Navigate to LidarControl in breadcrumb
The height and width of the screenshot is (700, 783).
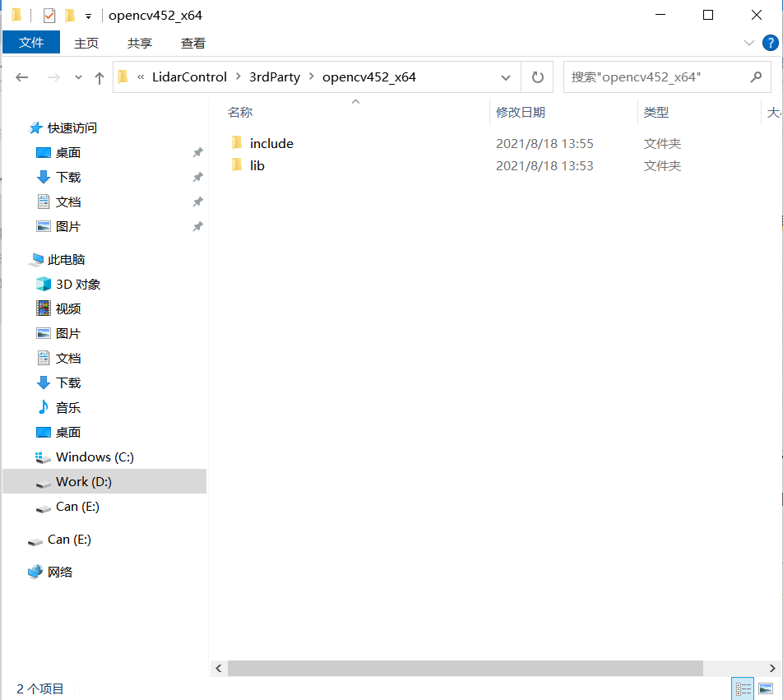pyautogui.click(x=189, y=76)
